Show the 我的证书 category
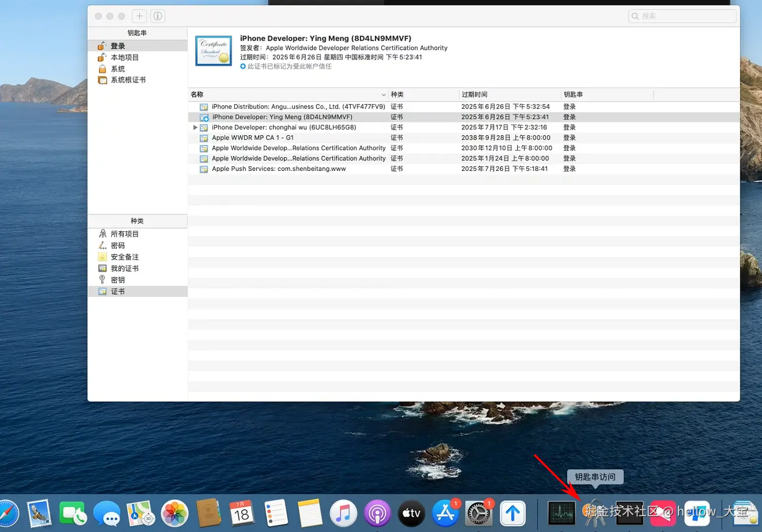The image size is (762, 532). pos(124,268)
